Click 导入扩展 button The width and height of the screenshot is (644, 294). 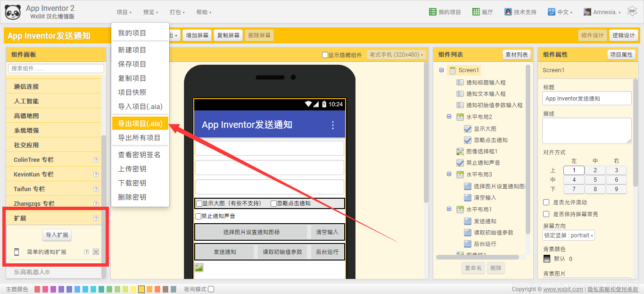(x=57, y=235)
